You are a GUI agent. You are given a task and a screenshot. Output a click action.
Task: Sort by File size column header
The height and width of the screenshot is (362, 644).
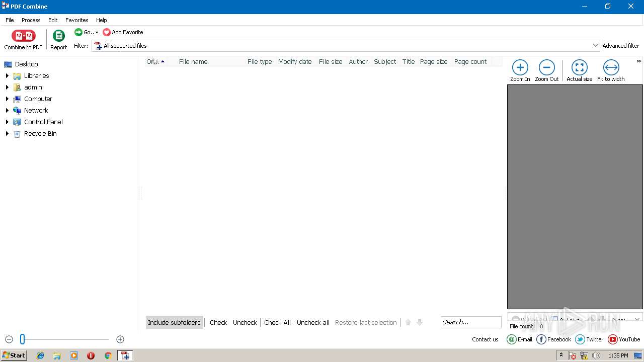[x=331, y=61]
